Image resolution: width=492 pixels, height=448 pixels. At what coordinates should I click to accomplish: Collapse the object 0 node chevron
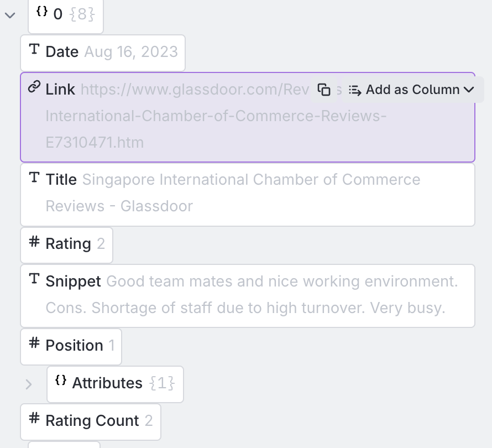coord(9,15)
